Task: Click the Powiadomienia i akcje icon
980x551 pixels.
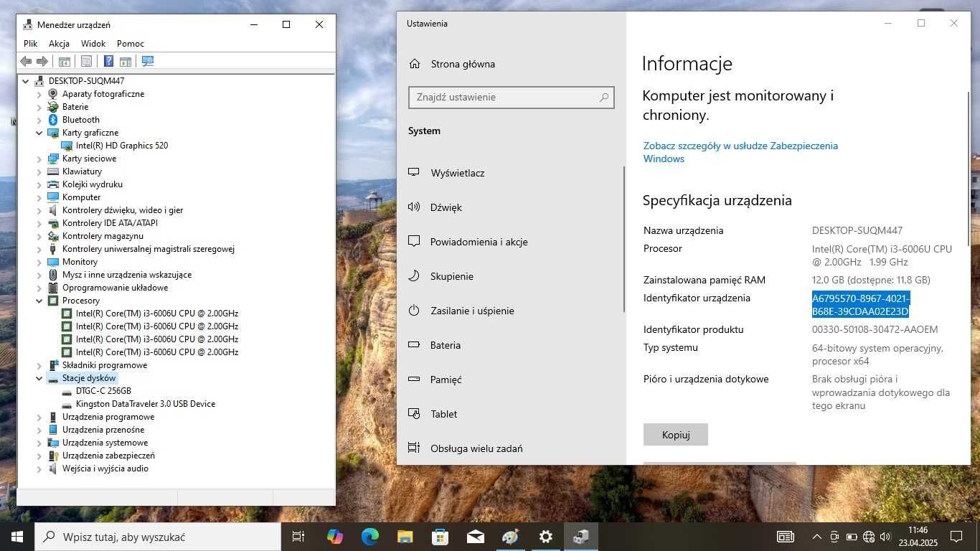Action: click(x=414, y=242)
